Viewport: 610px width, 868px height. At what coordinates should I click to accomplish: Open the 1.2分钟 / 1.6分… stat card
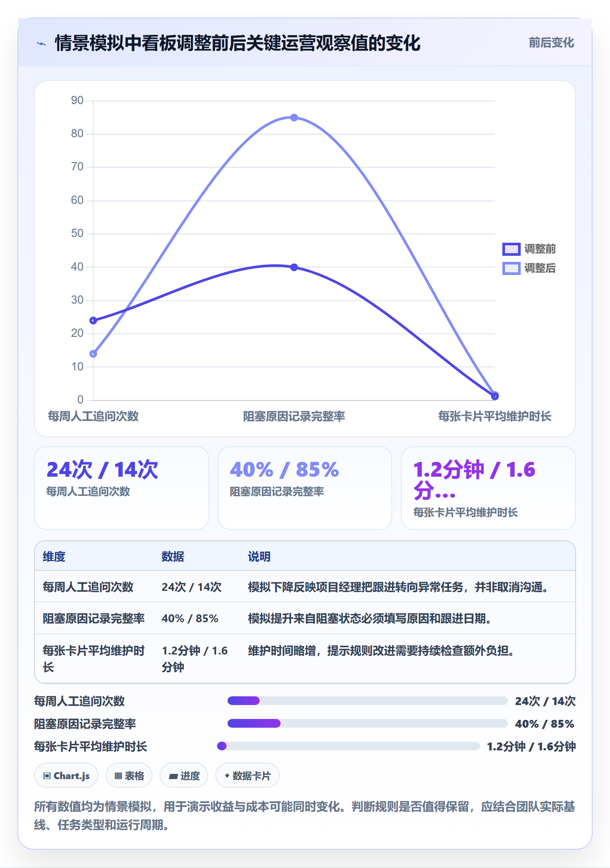tap(488, 488)
